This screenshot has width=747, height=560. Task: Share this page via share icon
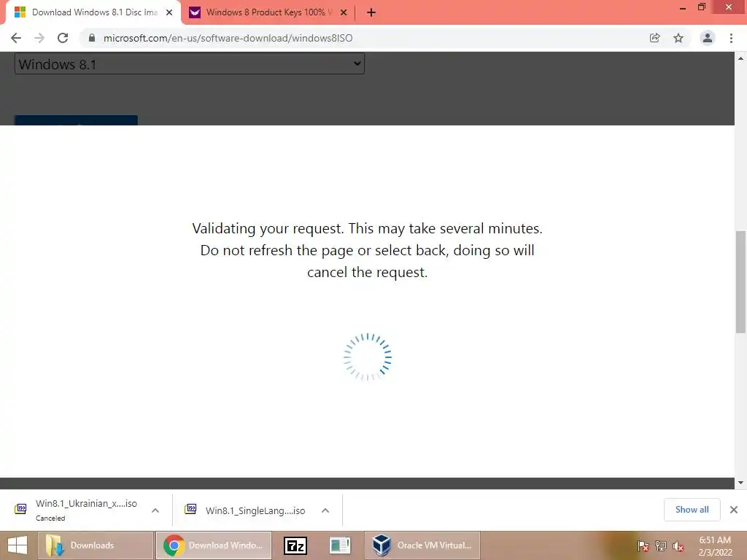[654, 38]
